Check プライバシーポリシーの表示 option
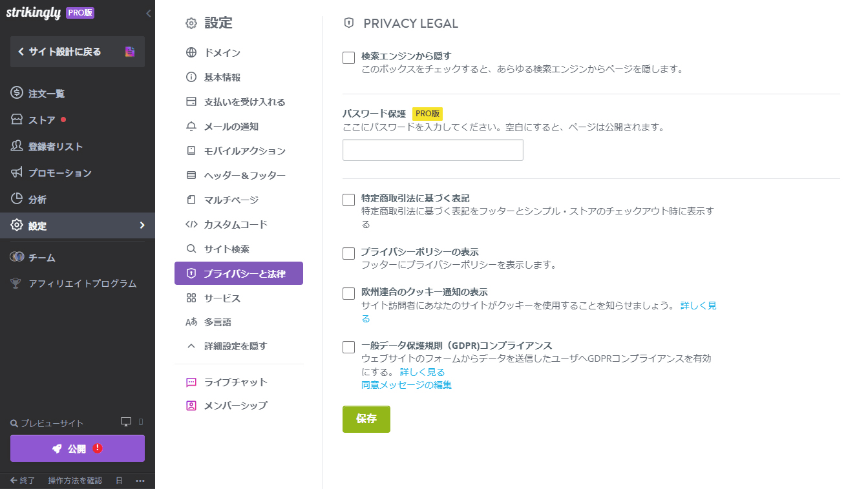Image resolution: width=868 pixels, height=489 pixels. pyautogui.click(x=347, y=253)
